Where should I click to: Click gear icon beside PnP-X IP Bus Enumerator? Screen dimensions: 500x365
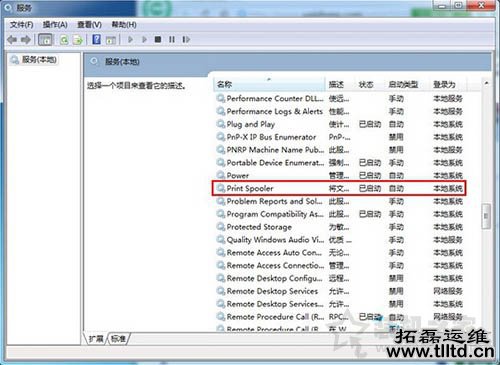(x=221, y=137)
